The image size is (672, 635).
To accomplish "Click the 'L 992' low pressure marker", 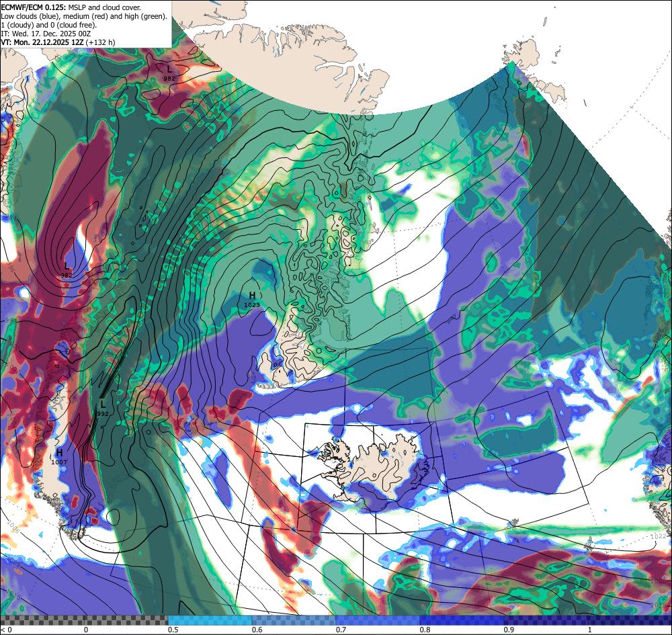I will pyautogui.click(x=103, y=408).
